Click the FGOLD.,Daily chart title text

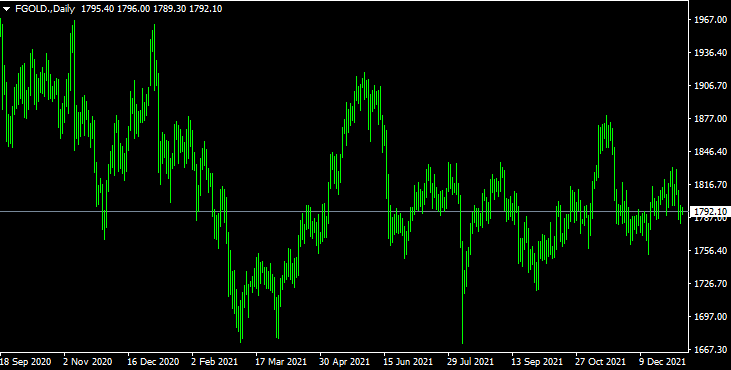[45, 9]
